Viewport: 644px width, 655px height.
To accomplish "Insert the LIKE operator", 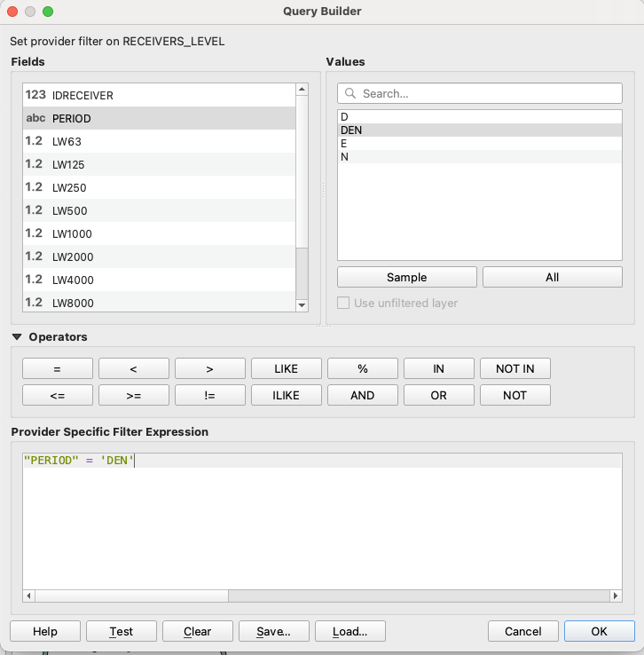I will pyautogui.click(x=287, y=369).
